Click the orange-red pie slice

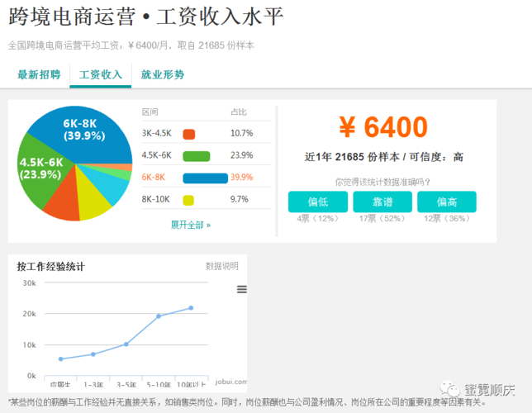[64, 200]
